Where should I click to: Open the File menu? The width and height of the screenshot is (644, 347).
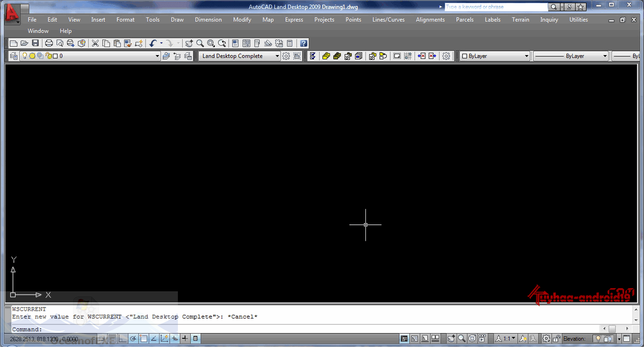click(32, 20)
